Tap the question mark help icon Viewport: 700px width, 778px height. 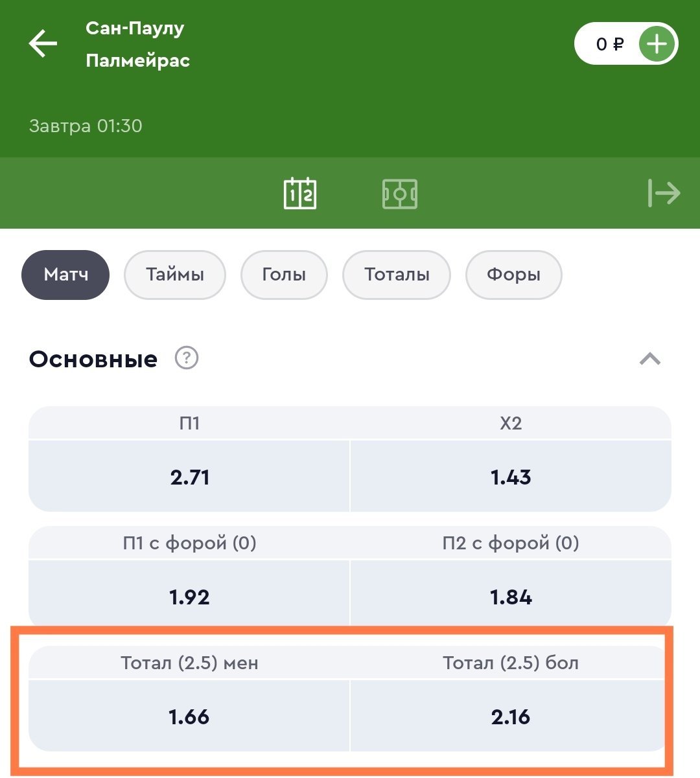187,358
